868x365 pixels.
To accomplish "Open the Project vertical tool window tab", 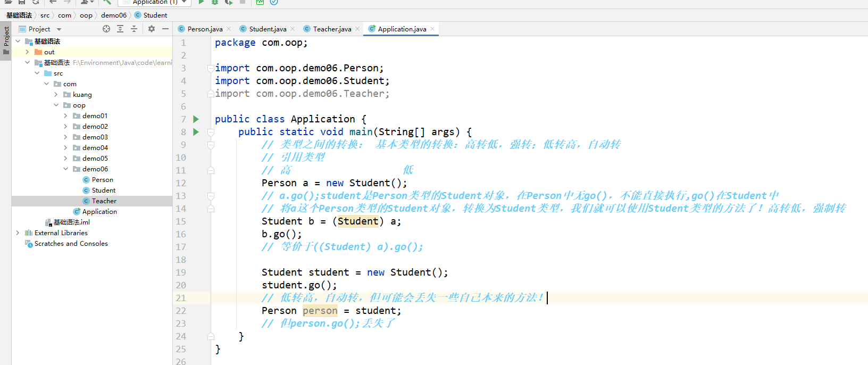I will pyautogui.click(x=6, y=41).
